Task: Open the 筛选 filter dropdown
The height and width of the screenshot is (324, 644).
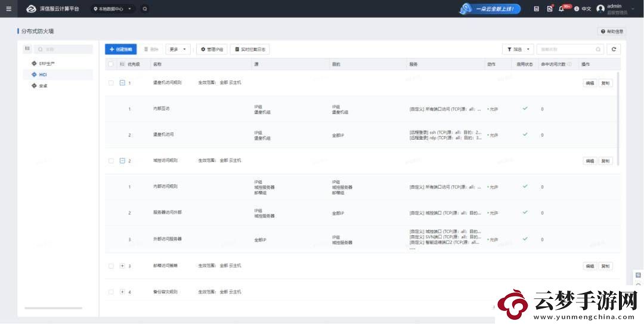Action: point(518,50)
